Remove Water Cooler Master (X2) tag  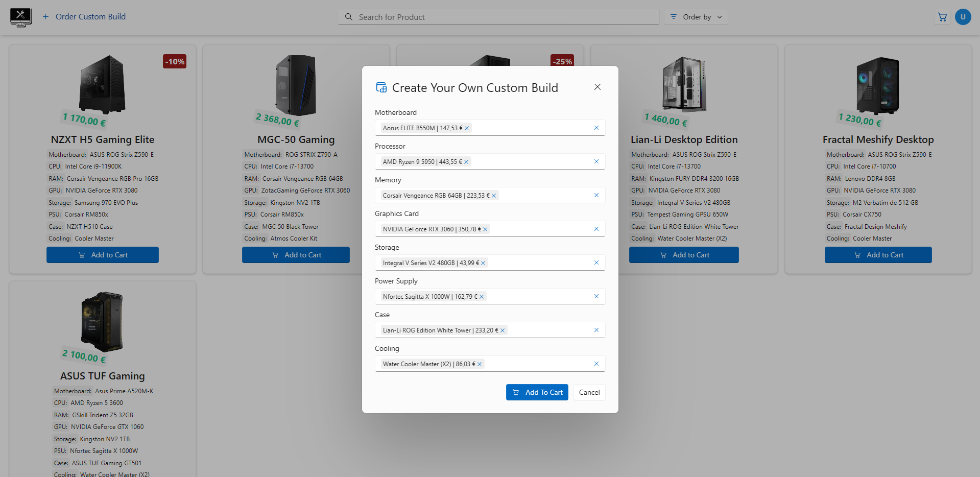pyautogui.click(x=480, y=364)
